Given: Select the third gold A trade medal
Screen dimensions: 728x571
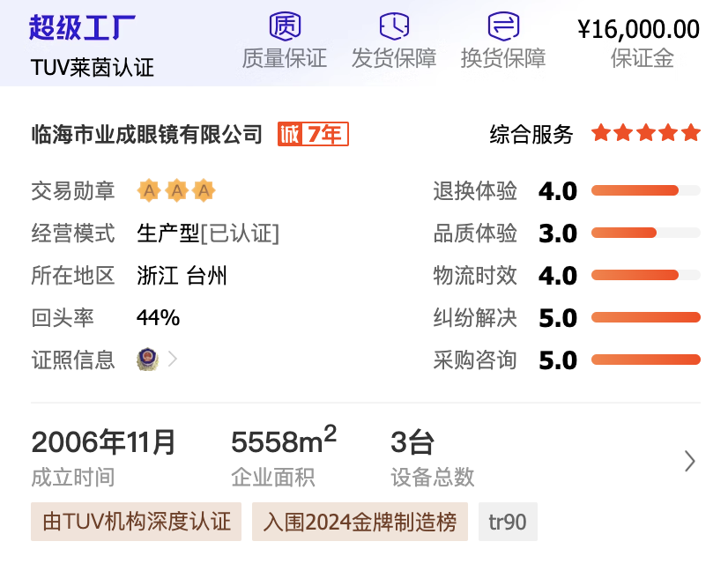Looking at the screenshot, I should (x=204, y=190).
